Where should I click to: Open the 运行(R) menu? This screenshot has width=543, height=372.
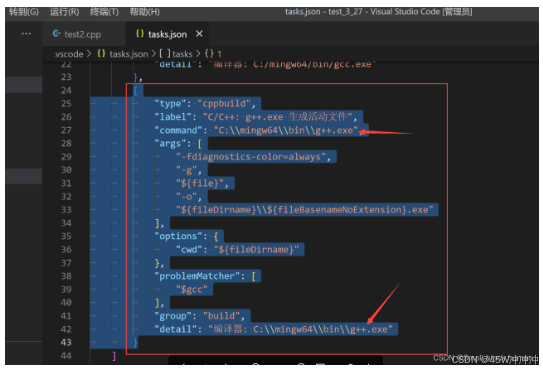(64, 12)
